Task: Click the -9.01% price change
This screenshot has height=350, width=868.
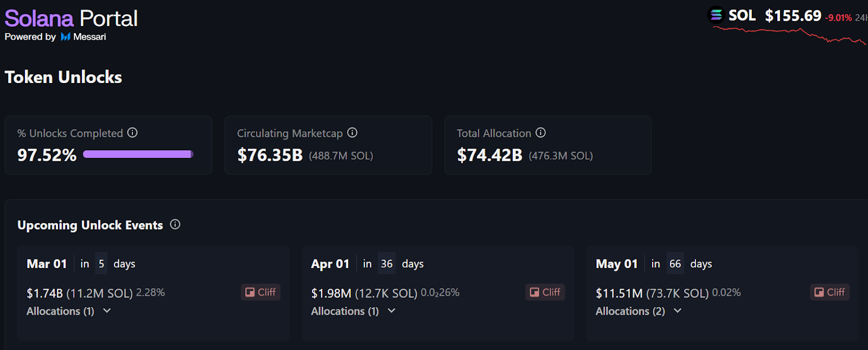Action: click(838, 18)
